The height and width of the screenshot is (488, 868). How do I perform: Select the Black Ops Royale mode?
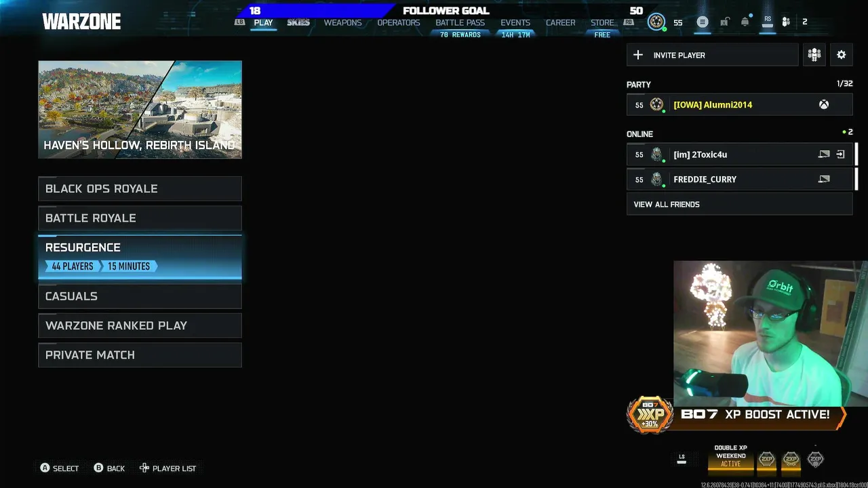(x=140, y=188)
